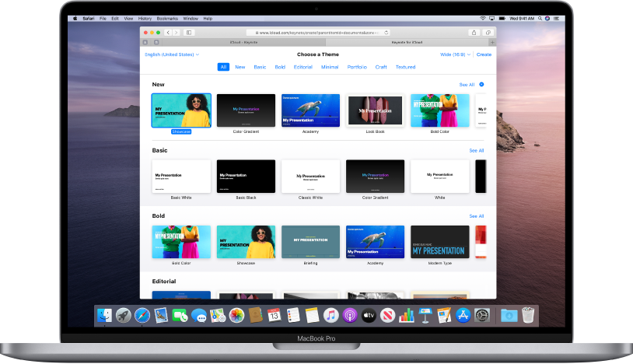Toggle the Safari sidebar button
Image resolution: width=633 pixels, height=364 pixels.
click(x=188, y=33)
